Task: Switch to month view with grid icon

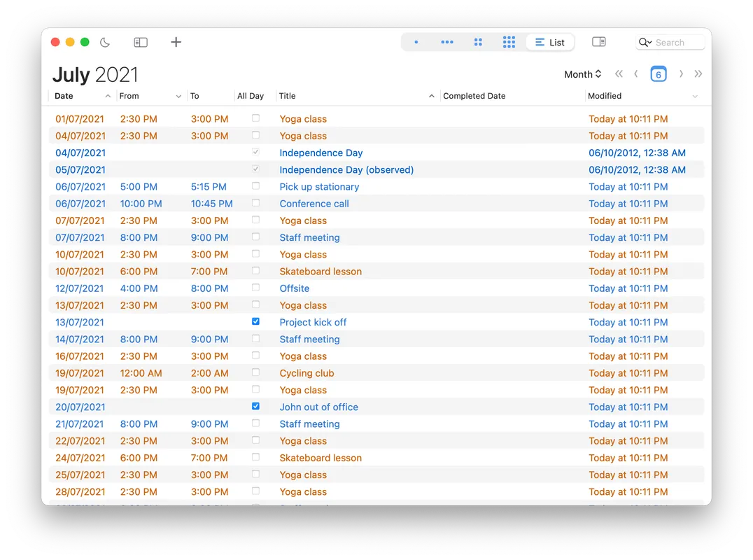Action: click(x=478, y=42)
